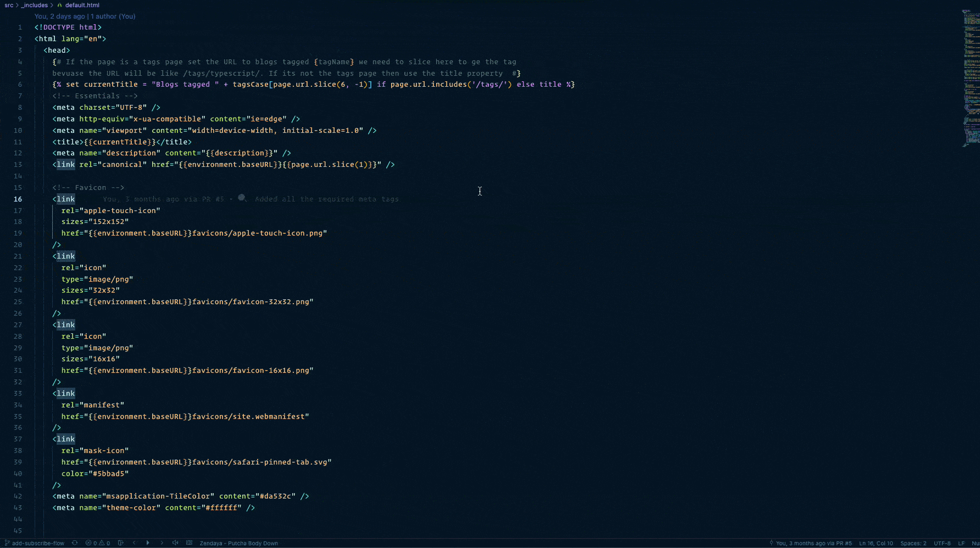Click the file icon next to default.html breadcrumb

click(60, 5)
